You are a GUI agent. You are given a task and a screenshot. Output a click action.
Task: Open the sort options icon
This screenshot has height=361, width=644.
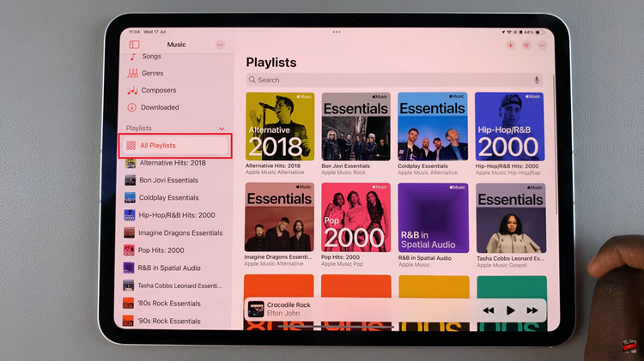(x=526, y=45)
